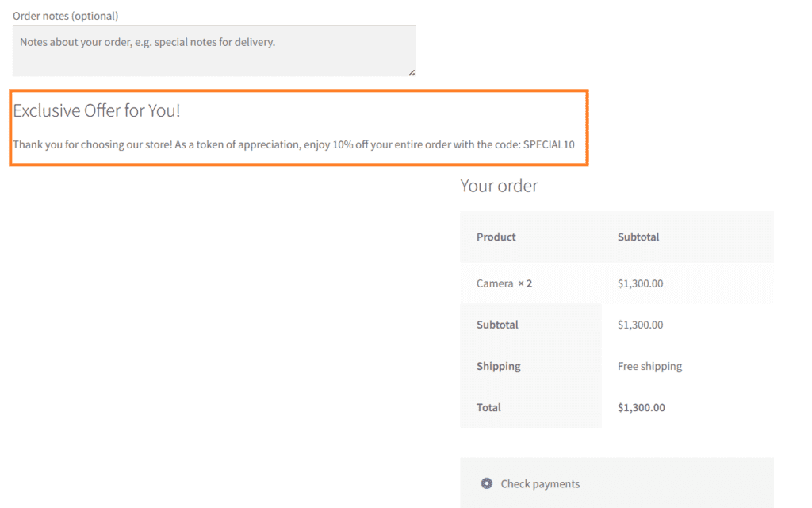Select the Total row label

tap(488, 407)
